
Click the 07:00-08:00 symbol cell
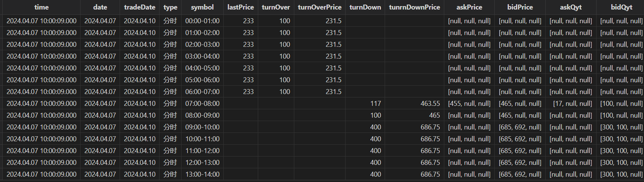click(x=202, y=104)
